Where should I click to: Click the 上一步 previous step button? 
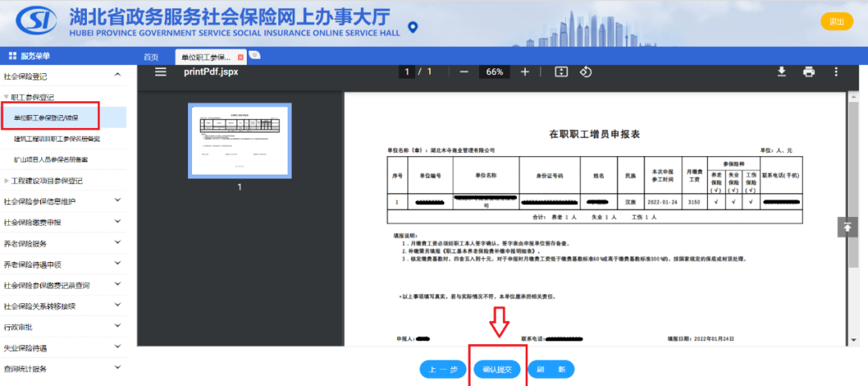[444, 369]
